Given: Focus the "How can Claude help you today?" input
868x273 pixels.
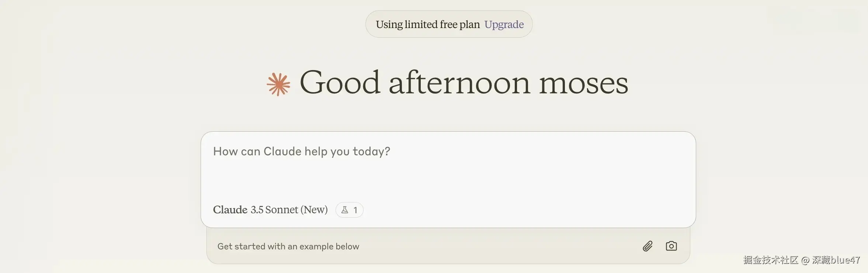Looking at the screenshot, I should click(301, 152).
